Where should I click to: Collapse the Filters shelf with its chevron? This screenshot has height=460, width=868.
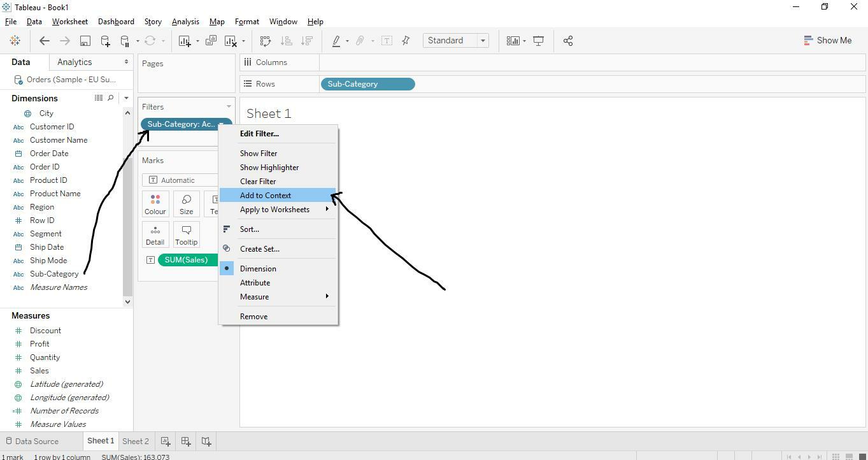click(229, 106)
